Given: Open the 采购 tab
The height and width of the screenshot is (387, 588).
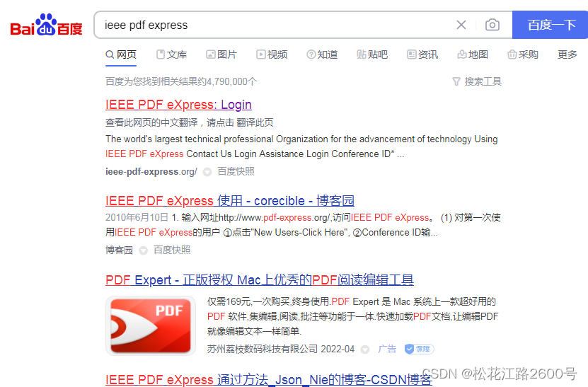Looking at the screenshot, I should tap(523, 54).
